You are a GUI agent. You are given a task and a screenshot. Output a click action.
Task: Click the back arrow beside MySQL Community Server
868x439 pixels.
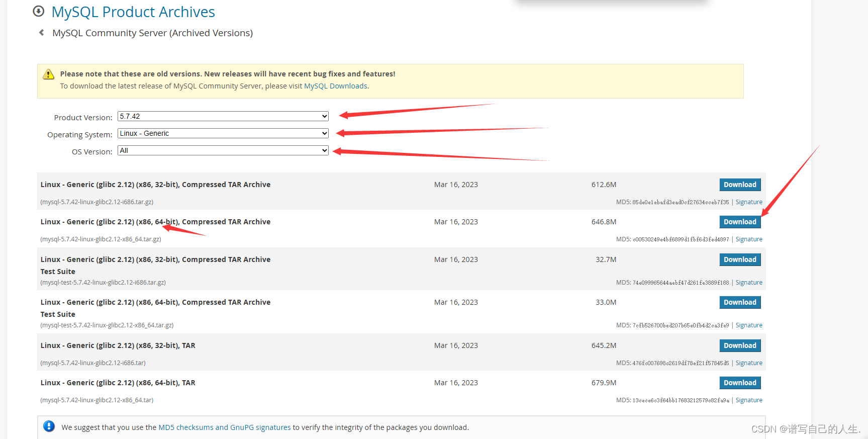42,33
